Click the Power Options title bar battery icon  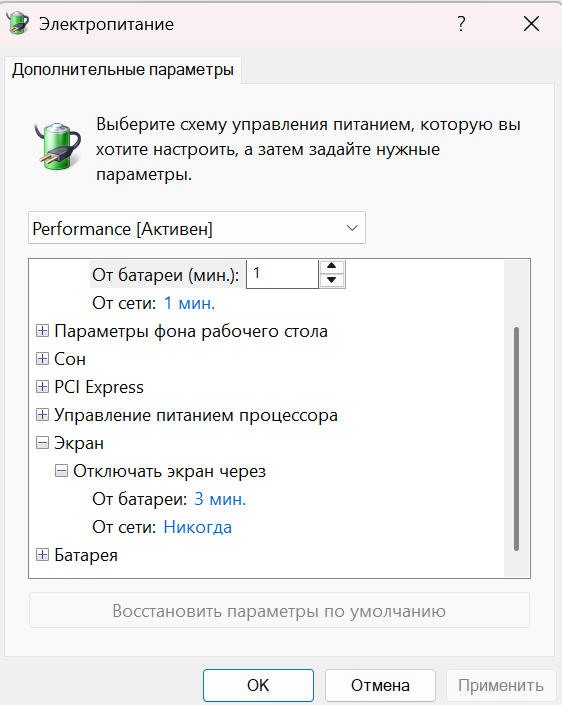click(x=18, y=23)
